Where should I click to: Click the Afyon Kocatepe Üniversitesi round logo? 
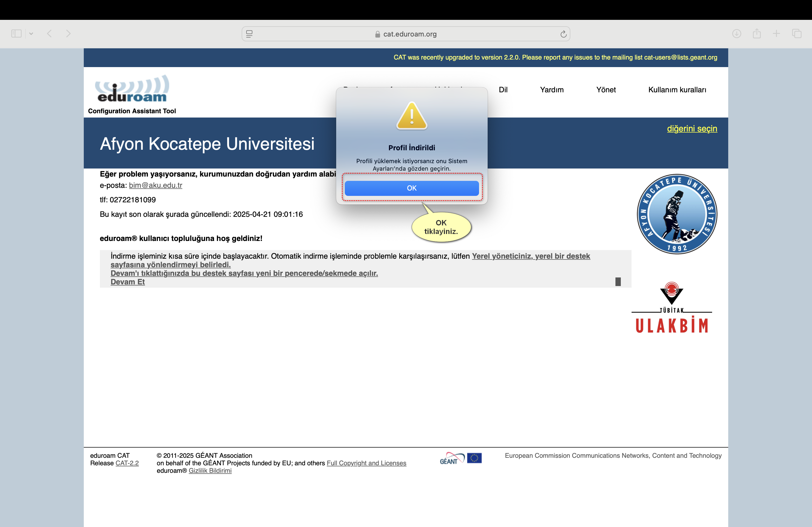point(677,214)
